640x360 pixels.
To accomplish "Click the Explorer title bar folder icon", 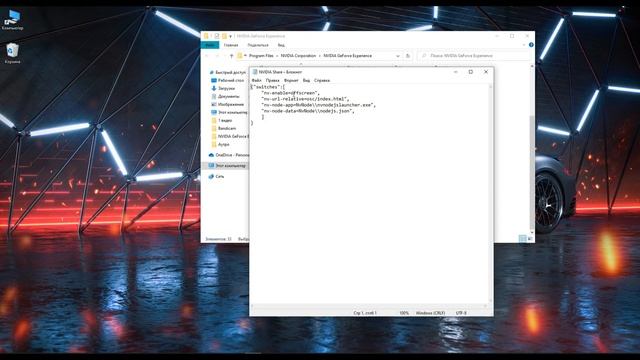I will coord(206,36).
